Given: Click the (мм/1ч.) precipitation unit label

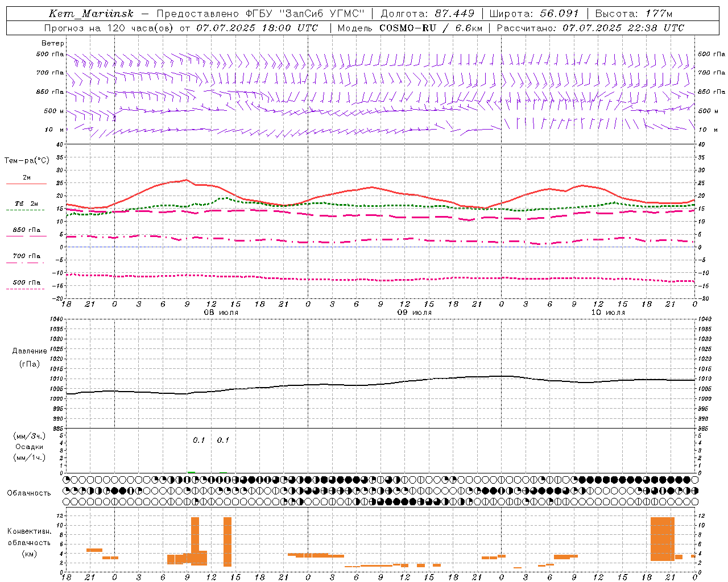Looking at the screenshot, I should coord(30,458).
